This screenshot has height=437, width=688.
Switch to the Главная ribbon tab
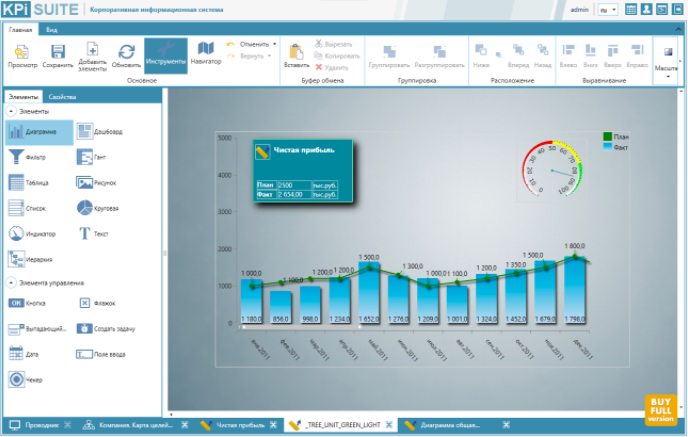[x=20, y=30]
